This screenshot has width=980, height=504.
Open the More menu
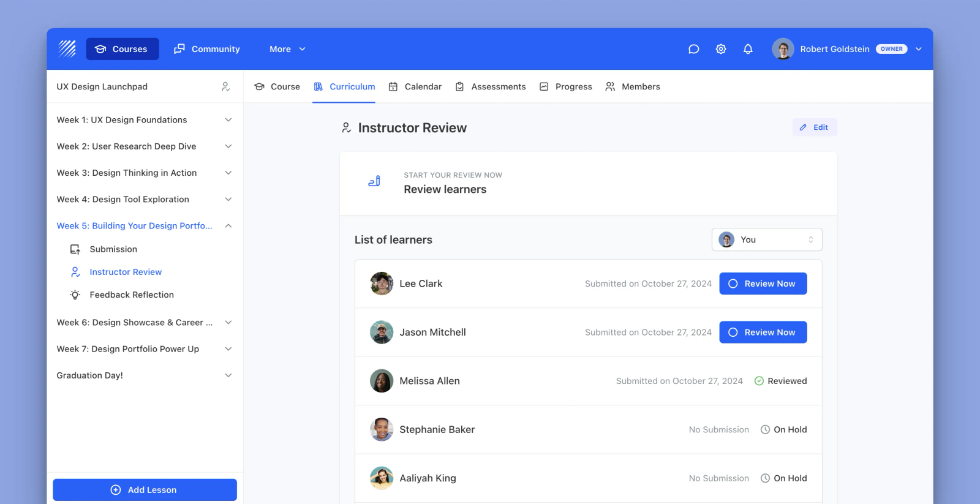287,49
